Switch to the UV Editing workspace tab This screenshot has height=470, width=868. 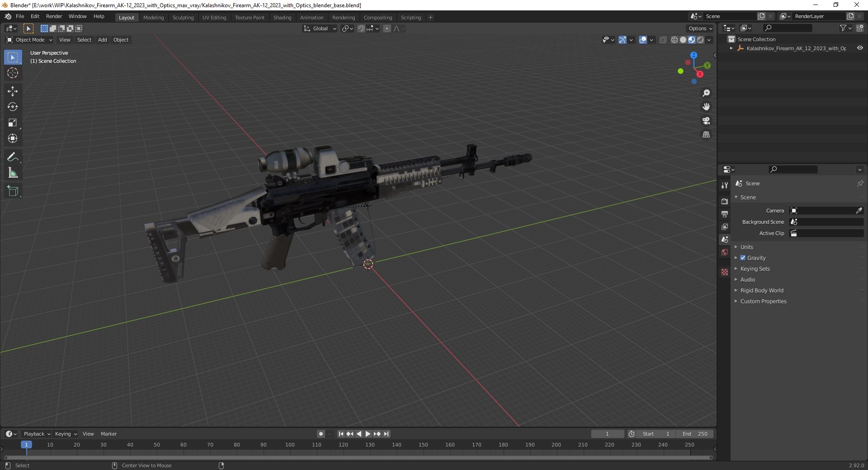tap(214, 18)
